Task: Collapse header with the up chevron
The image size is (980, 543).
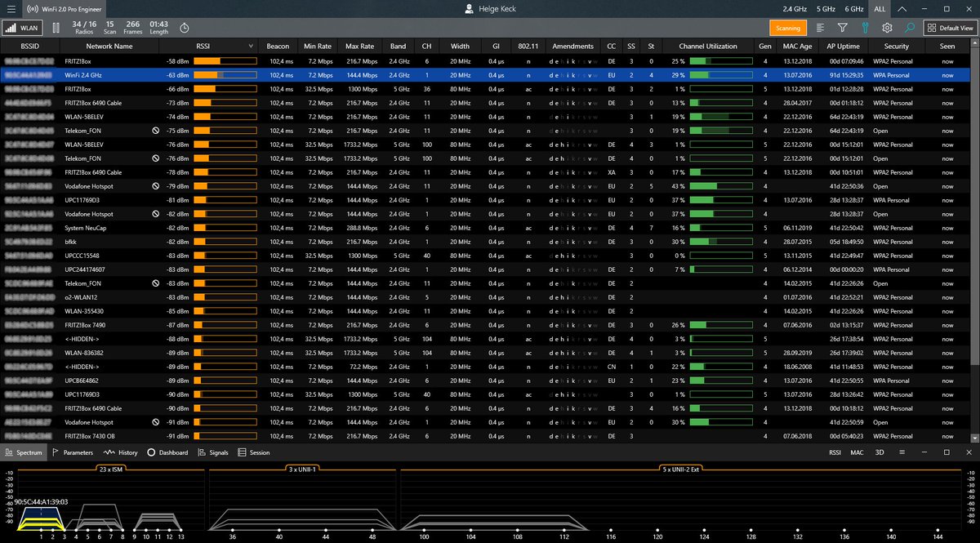Action: click(x=901, y=9)
